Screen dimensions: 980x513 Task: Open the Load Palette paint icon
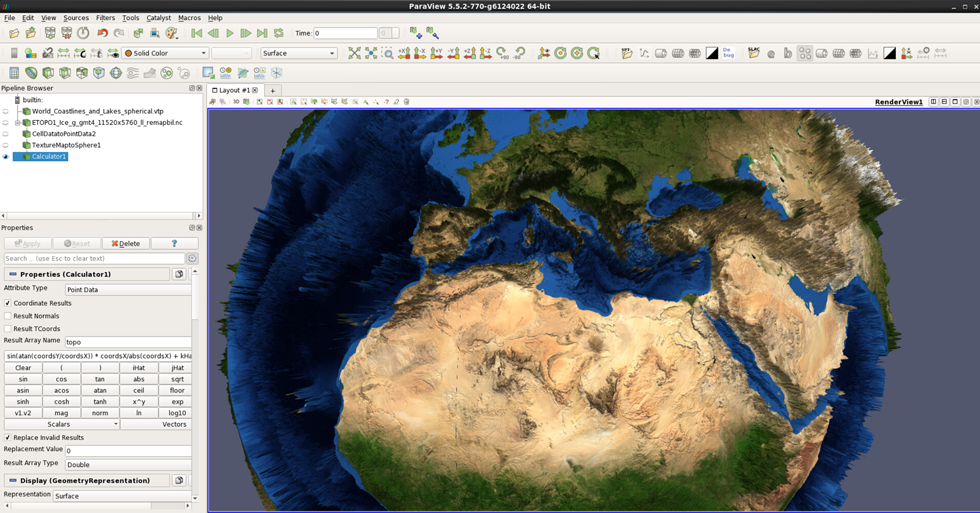click(x=172, y=33)
